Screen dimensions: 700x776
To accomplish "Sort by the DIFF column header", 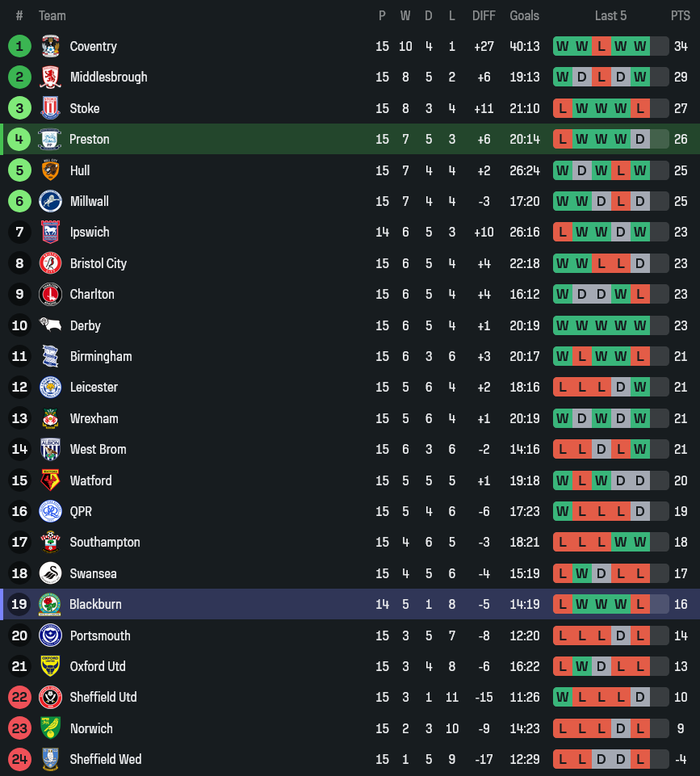I will [484, 15].
